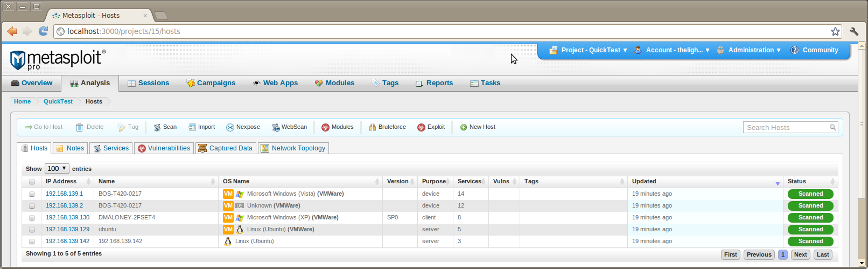Click the Search Hosts input field

(786, 127)
